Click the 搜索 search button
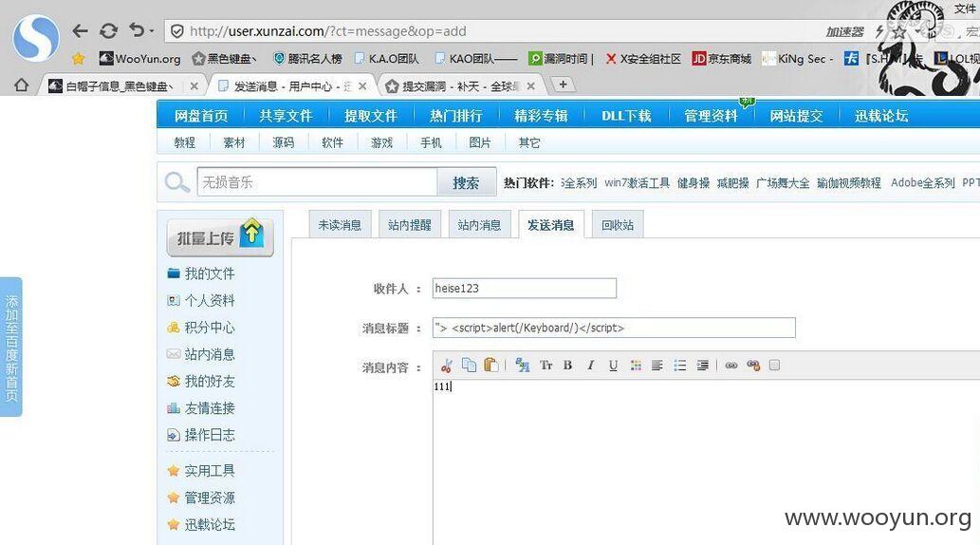 [x=466, y=182]
